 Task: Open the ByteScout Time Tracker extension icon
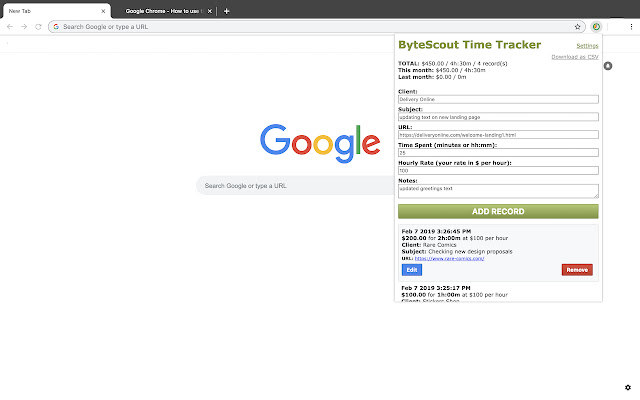coord(596,27)
